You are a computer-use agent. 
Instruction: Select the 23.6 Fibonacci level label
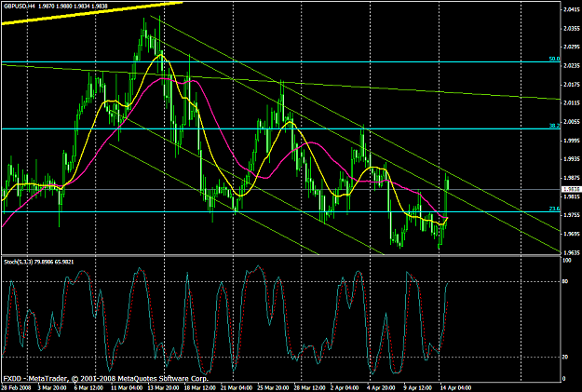click(x=554, y=209)
